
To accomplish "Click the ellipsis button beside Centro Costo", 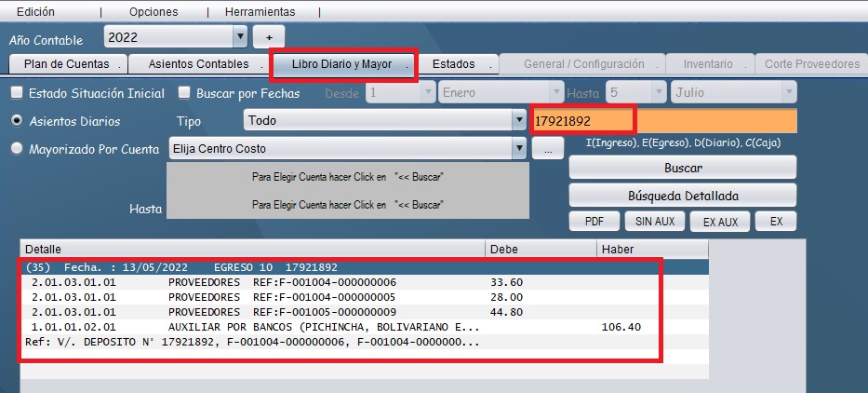I will point(549,148).
